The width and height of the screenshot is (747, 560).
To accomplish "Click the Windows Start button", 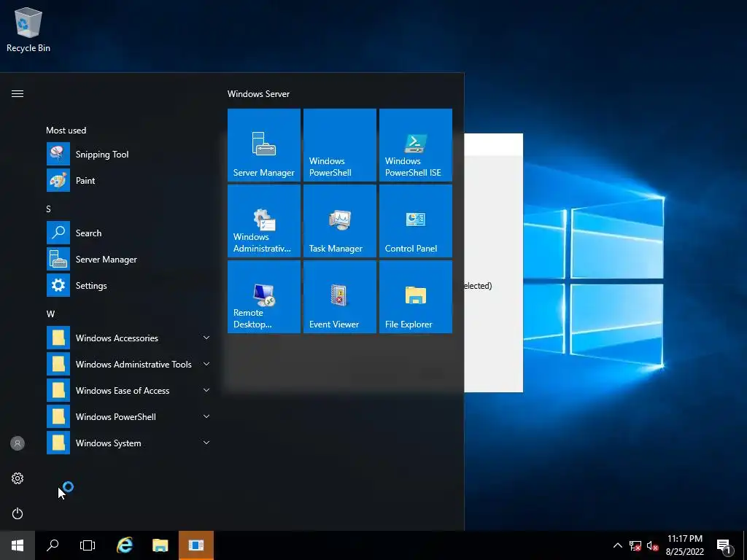I will [18, 545].
